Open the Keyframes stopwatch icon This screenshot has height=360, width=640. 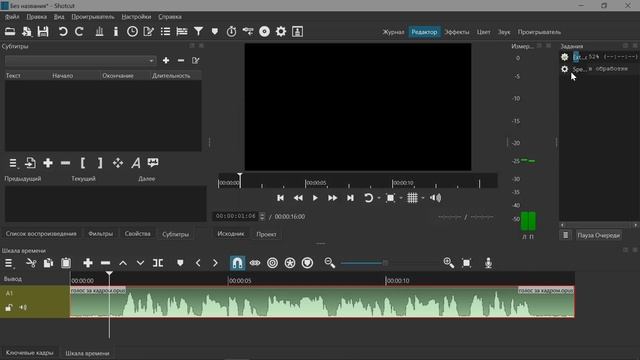tap(231, 31)
